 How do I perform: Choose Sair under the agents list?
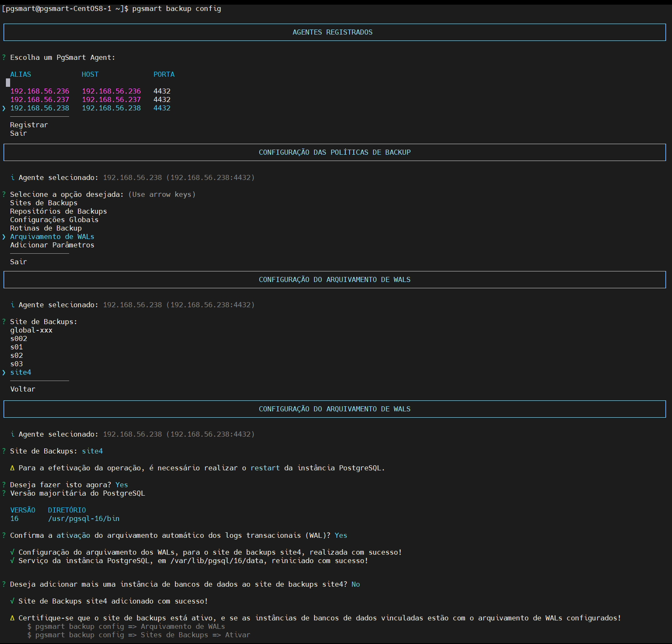(x=19, y=133)
